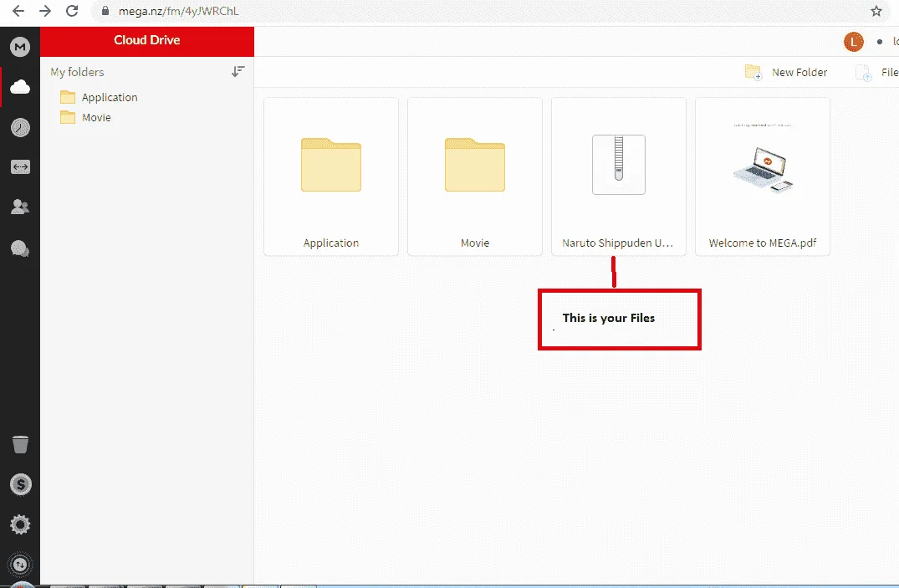Open the Contacts people icon

coord(20,207)
